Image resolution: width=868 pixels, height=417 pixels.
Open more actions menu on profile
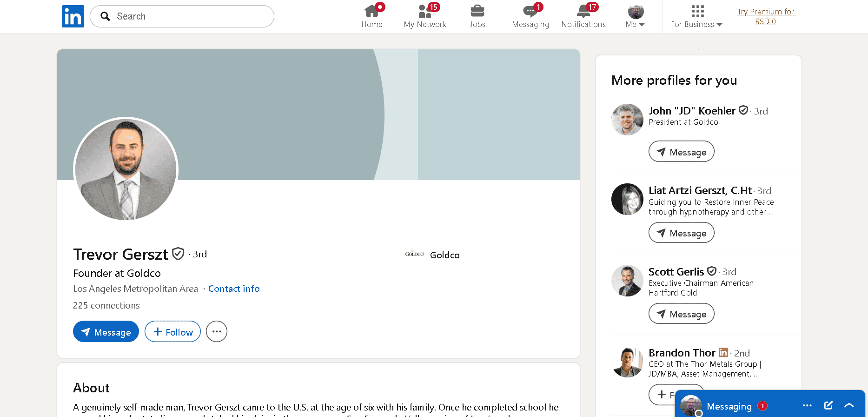217,331
